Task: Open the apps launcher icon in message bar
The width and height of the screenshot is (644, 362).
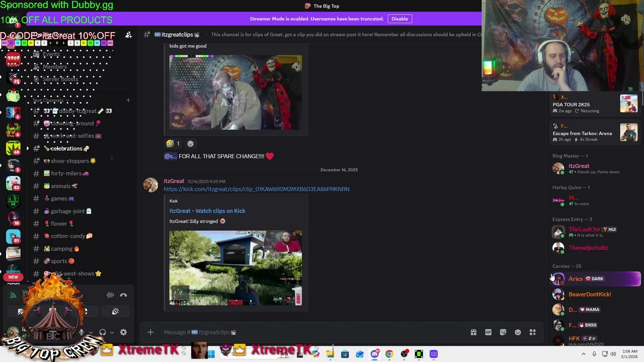Action: [x=533, y=332]
